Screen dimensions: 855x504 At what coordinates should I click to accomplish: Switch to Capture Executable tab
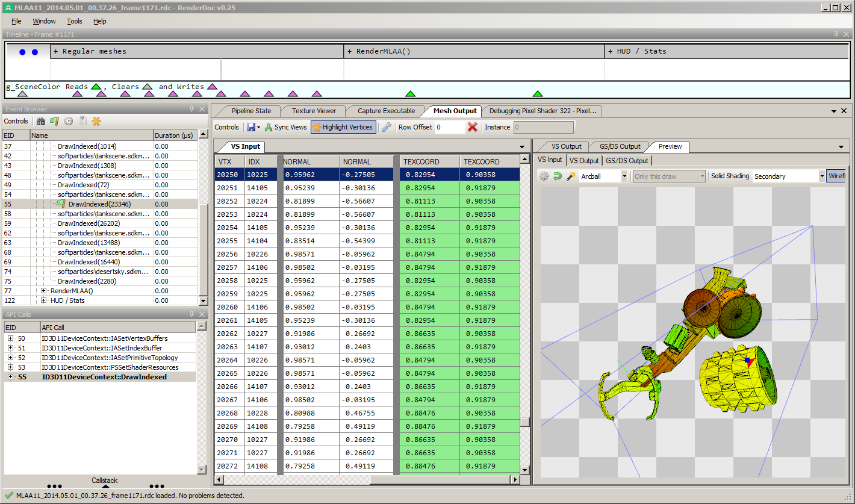pyautogui.click(x=386, y=111)
